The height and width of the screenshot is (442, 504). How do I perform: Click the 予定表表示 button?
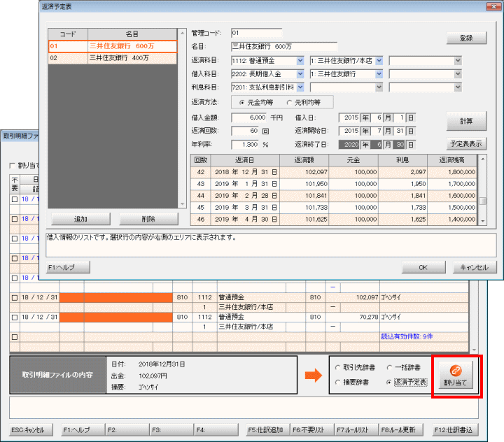[466, 144]
